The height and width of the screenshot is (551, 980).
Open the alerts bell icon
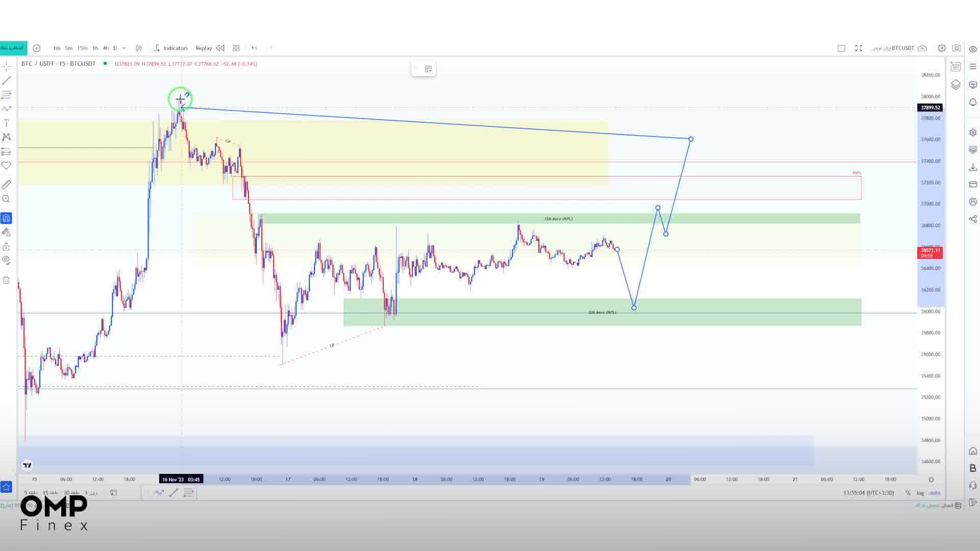(x=973, y=102)
